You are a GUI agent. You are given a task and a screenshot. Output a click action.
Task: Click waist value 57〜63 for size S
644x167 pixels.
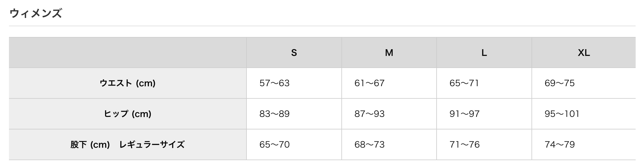pyautogui.click(x=275, y=83)
